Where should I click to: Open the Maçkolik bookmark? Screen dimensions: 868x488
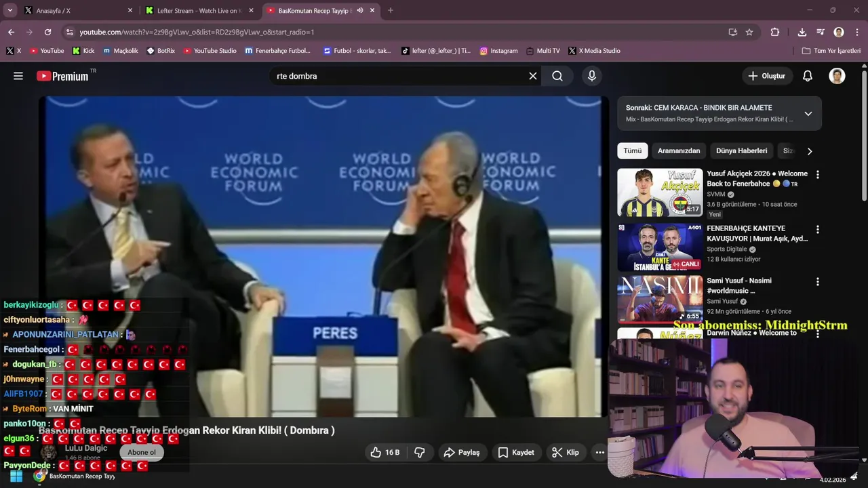pos(120,51)
